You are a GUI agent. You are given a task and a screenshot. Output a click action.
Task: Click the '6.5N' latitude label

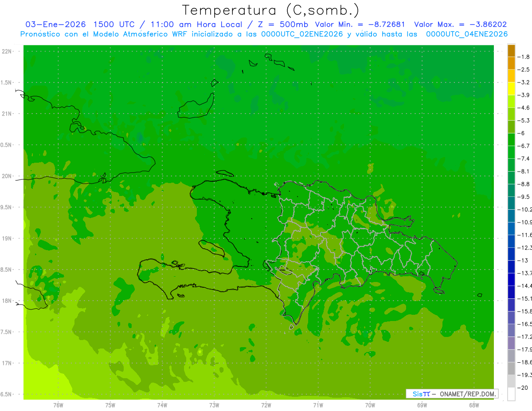click(x=7, y=394)
